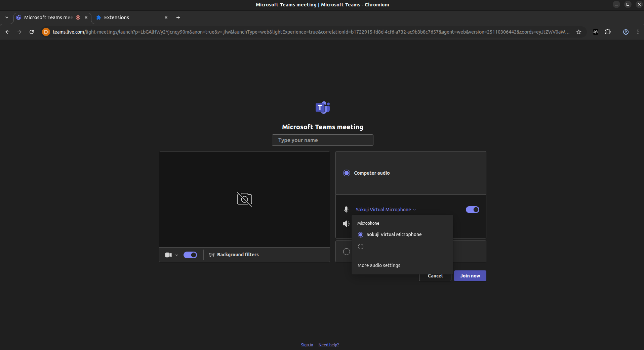Toggle the camera switch off
This screenshot has width=644, height=350.
coord(190,255)
